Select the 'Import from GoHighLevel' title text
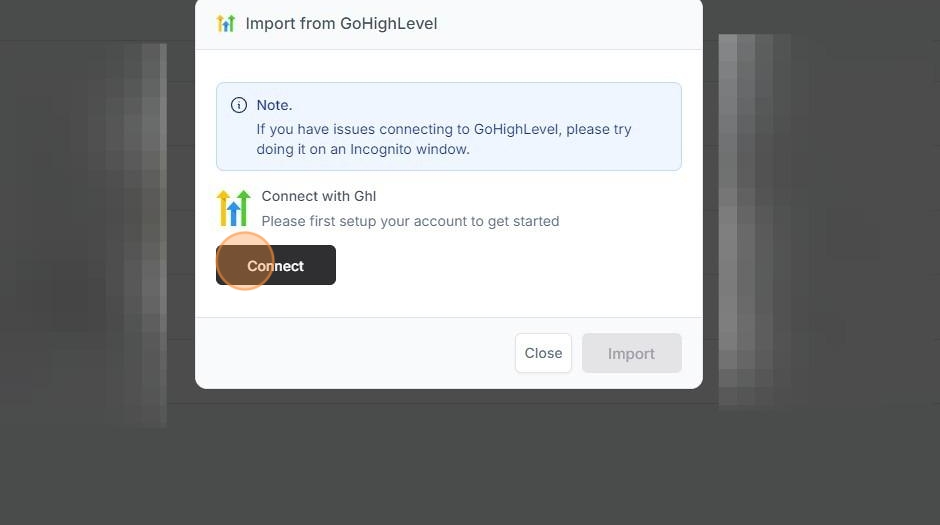 tap(341, 23)
